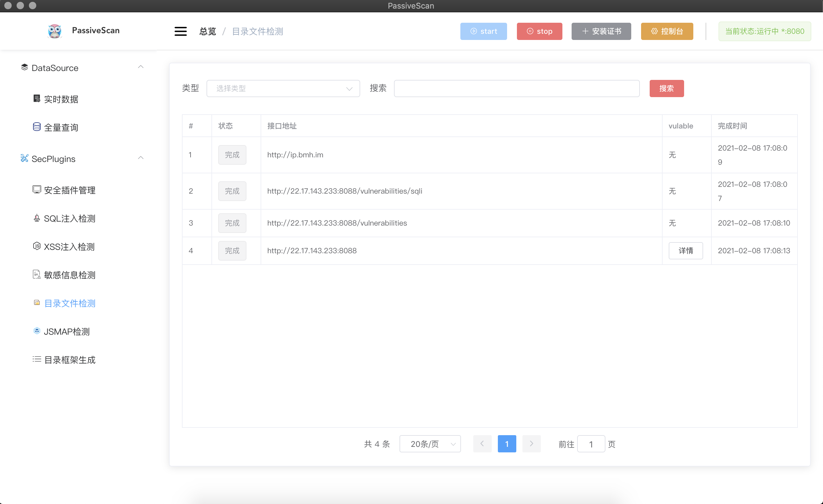823x504 pixels.
Task: Focus the 搜索 text input field
Action: pyautogui.click(x=516, y=89)
